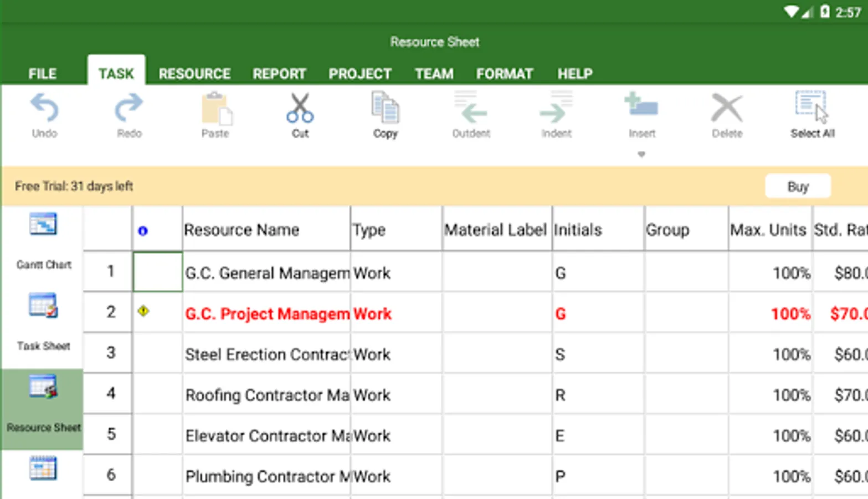Click the Select All icon
Screen dimensions: 868x499
click(812, 107)
